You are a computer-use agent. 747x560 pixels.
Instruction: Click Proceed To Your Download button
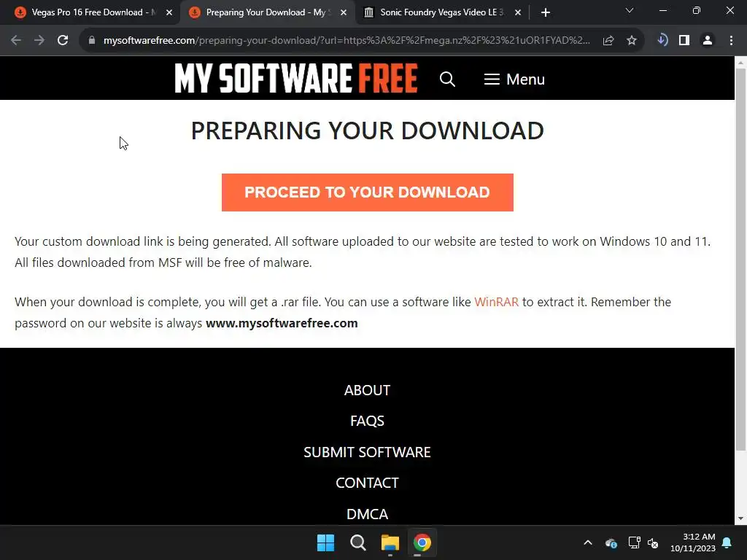(368, 192)
